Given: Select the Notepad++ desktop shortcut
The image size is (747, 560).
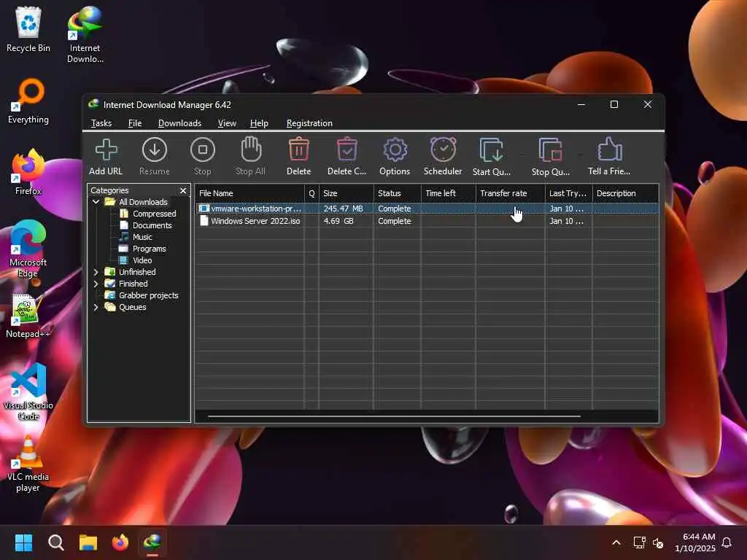Looking at the screenshot, I should pos(28,316).
